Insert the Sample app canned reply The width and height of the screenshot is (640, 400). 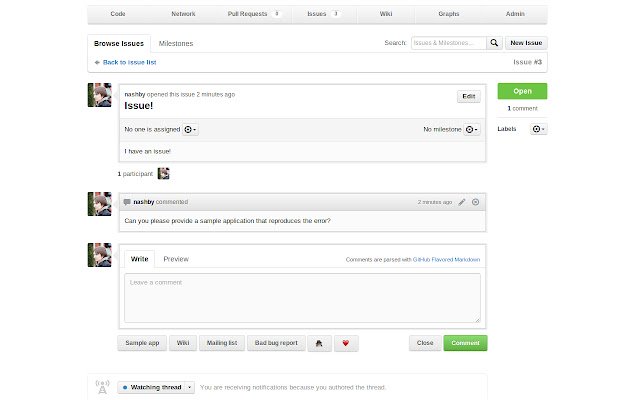pos(142,343)
